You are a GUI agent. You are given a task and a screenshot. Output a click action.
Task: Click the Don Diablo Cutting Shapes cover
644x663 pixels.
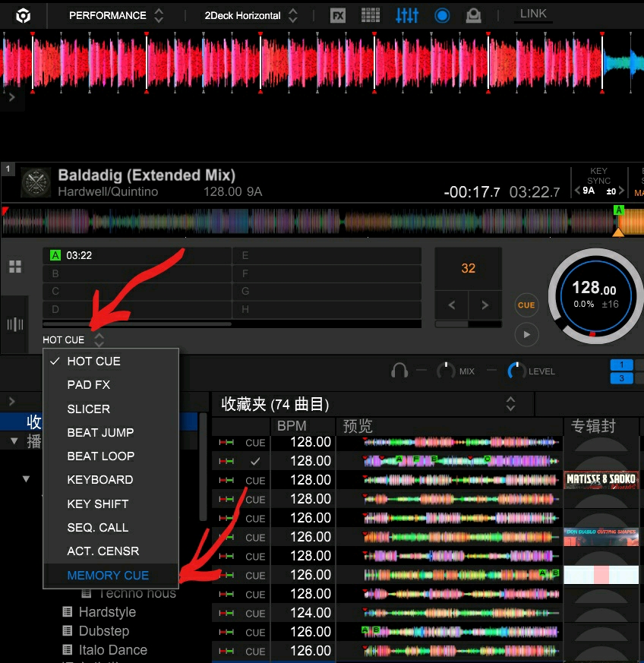coord(601,537)
